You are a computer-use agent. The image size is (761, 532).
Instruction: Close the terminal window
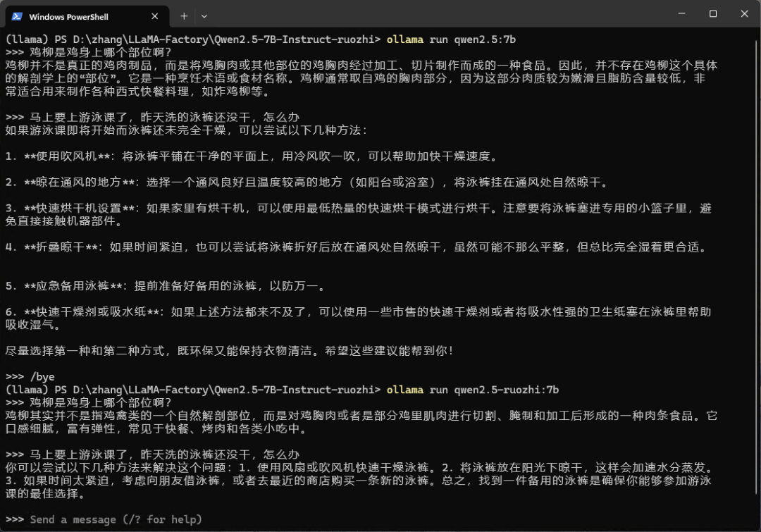tap(745, 13)
